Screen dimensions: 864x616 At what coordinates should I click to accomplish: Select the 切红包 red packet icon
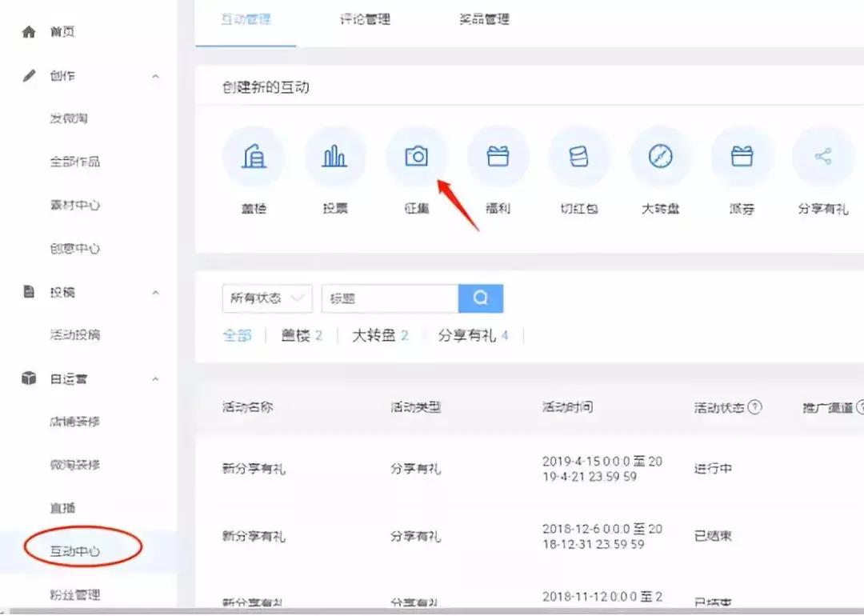click(x=580, y=157)
